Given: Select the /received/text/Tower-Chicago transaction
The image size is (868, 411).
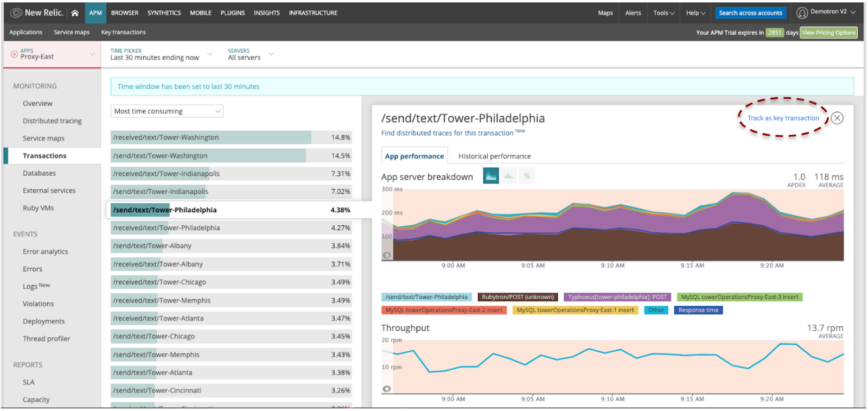Looking at the screenshot, I should 231,282.
